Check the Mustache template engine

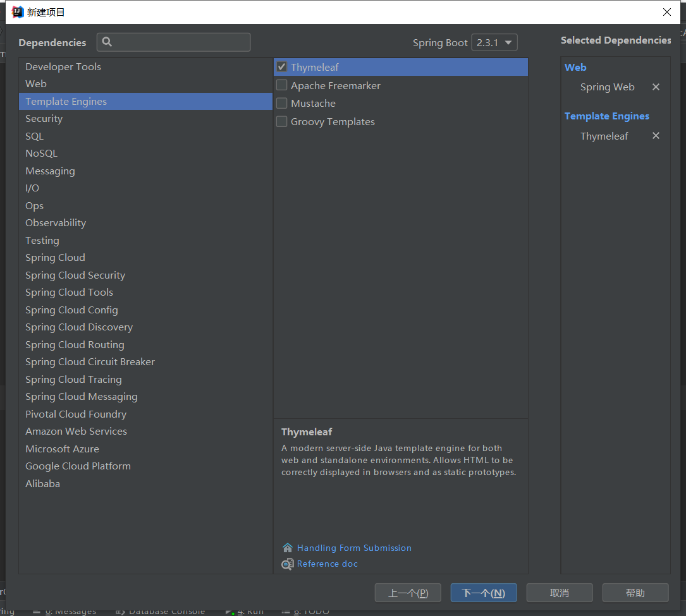pyautogui.click(x=282, y=103)
